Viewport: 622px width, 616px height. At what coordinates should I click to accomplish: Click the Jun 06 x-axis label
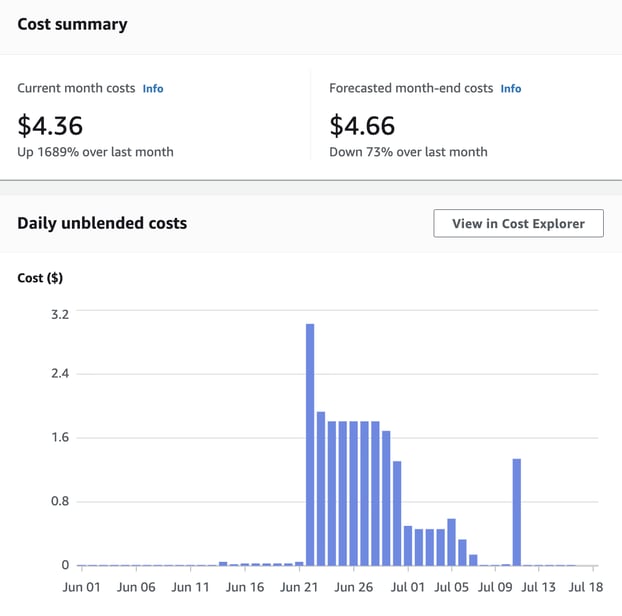pyautogui.click(x=136, y=587)
